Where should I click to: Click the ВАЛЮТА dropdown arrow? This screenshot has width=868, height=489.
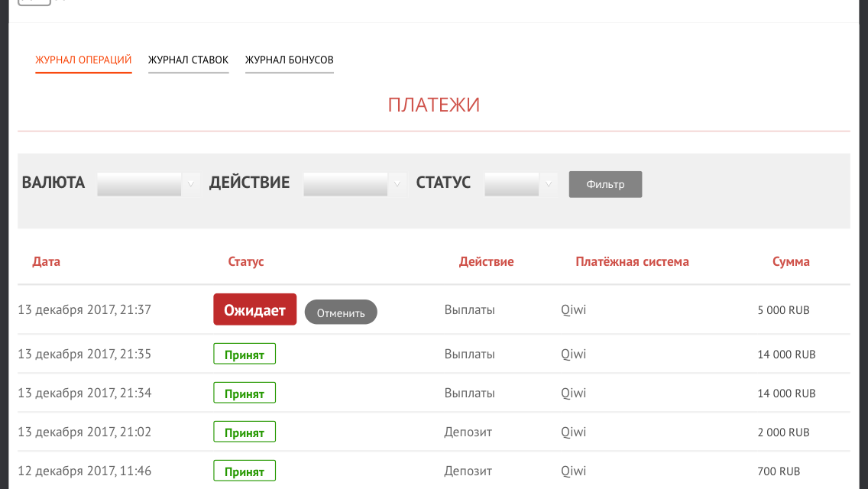[x=191, y=184]
